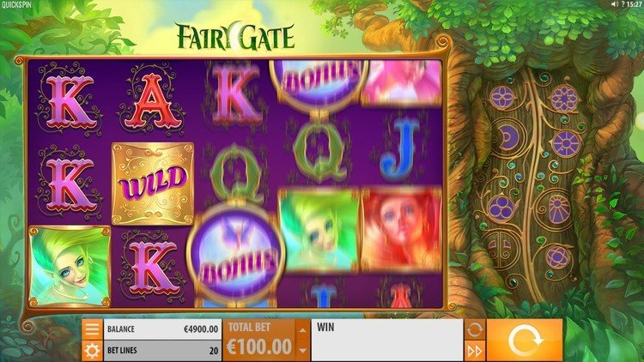Click the Win display panel
This screenshot has height=362, width=644.
coord(387,341)
